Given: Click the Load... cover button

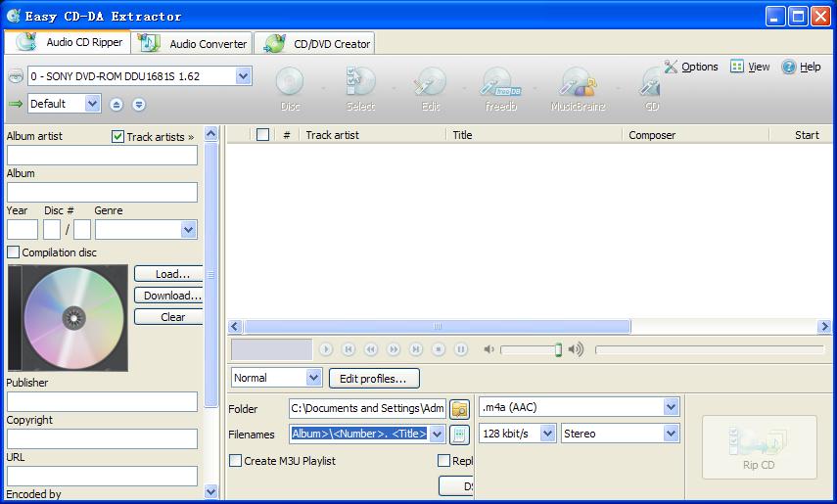Looking at the screenshot, I should (x=169, y=274).
